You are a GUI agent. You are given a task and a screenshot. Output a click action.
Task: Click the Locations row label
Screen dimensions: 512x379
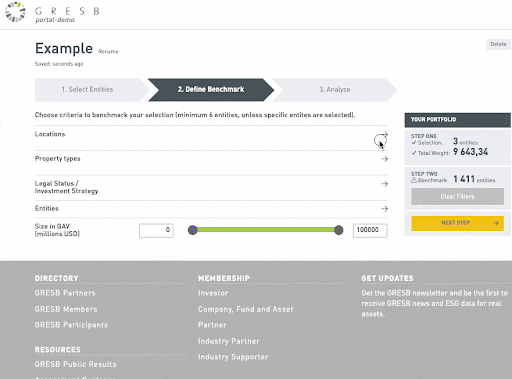tap(50, 134)
